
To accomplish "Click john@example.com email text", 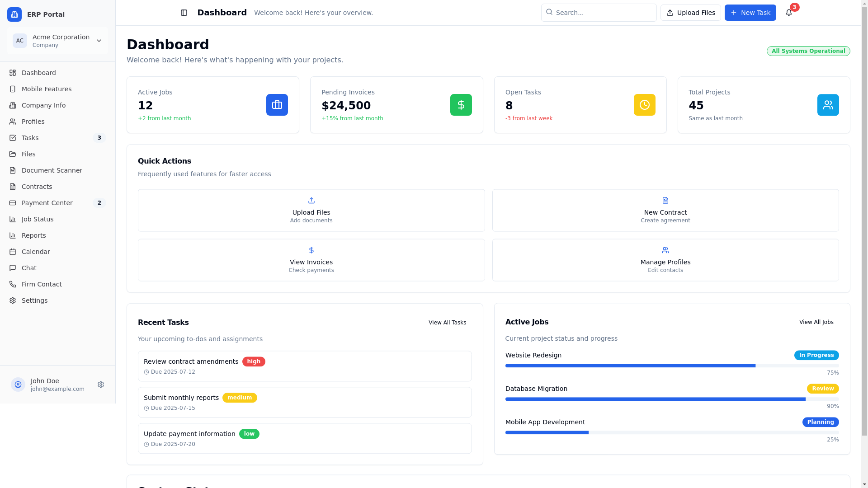I will (57, 389).
